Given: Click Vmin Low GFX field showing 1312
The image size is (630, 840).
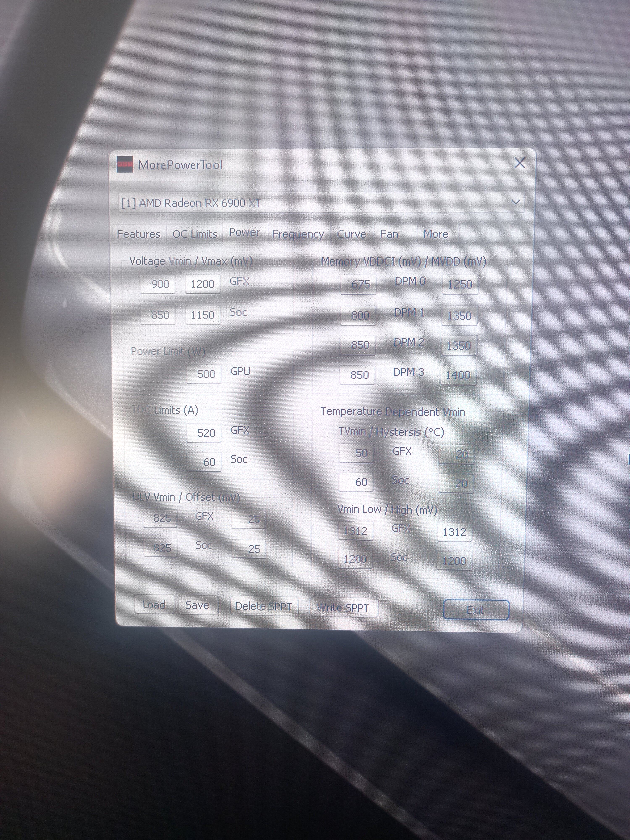Looking at the screenshot, I should (x=356, y=531).
